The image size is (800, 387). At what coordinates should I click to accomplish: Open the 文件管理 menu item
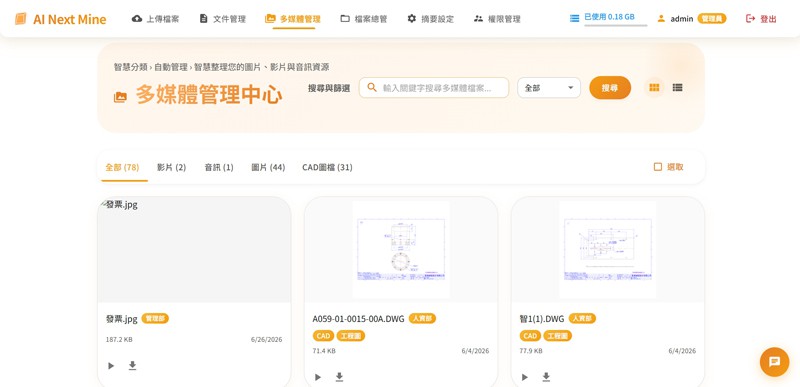[222, 19]
